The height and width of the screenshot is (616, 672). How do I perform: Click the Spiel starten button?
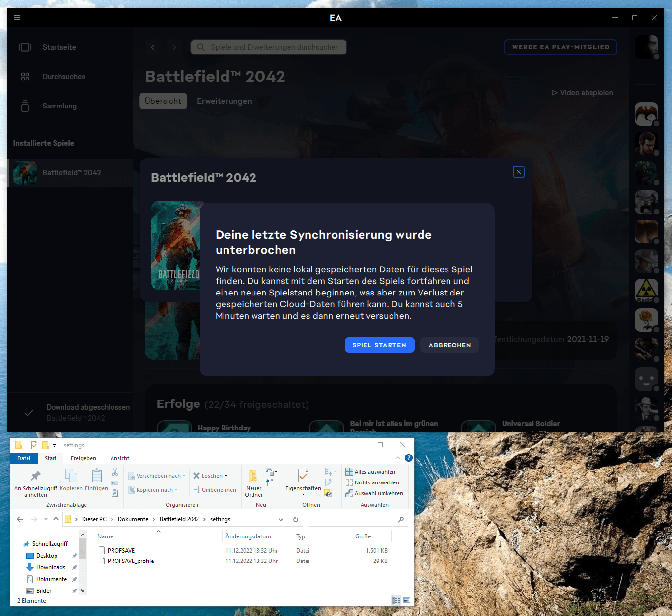point(380,345)
